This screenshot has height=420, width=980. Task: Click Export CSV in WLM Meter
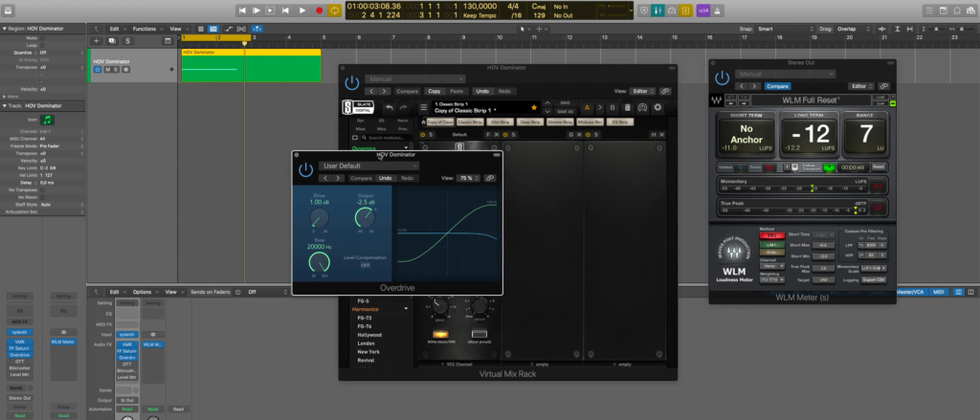[x=874, y=280]
